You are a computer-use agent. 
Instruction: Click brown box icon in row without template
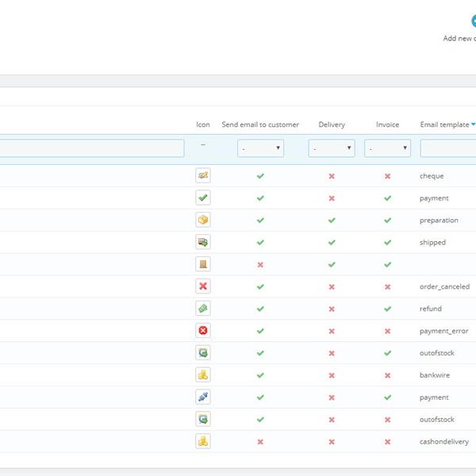click(x=203, y=264)
